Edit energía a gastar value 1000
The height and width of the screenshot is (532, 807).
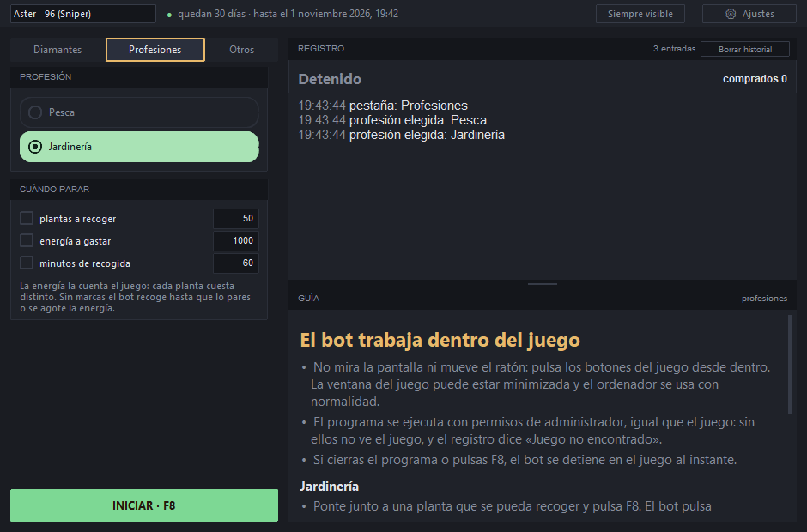pyautogui.click(x=236, y=240)
